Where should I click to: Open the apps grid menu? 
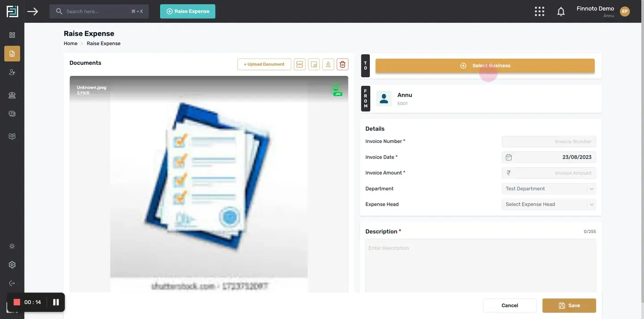click(539, 11)
